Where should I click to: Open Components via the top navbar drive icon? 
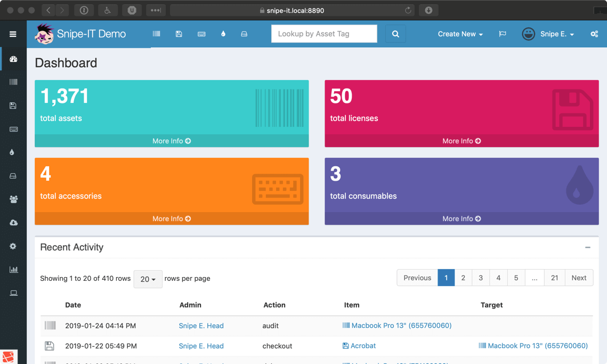(x=244, y=34)
